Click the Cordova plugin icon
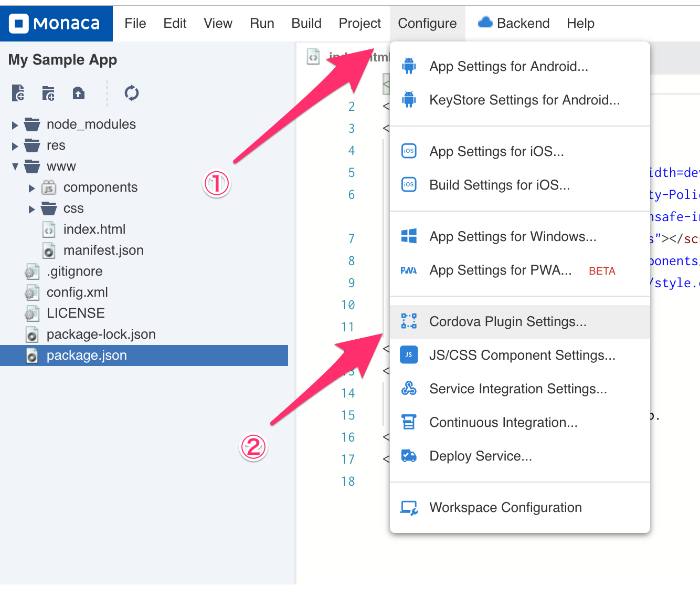The height and width of the screenshot is (606, 700). (x=409, y=321)
